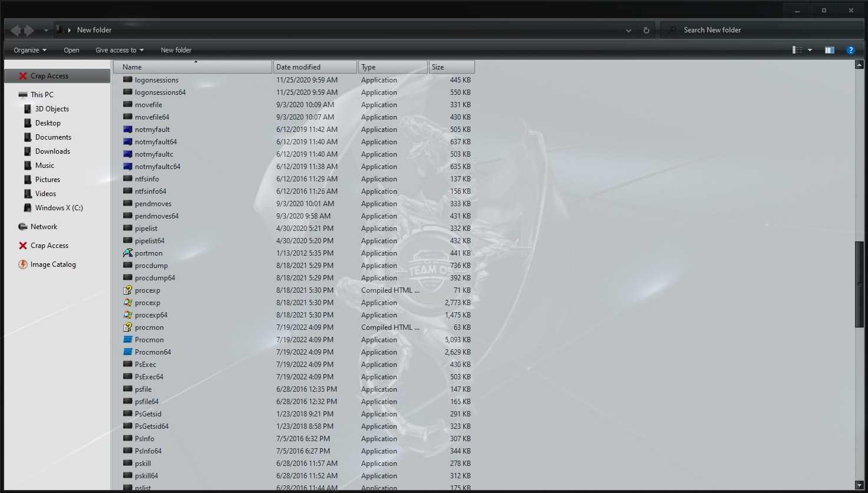The height and width of the screenshot is (493, 868).
Task: Select Network in navigation pane
Action: click(x=44, y=227)
